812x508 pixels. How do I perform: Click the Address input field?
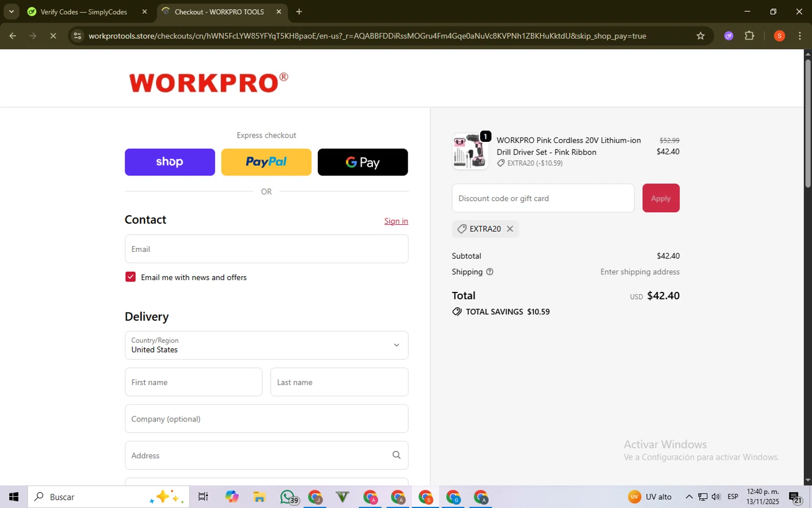coord(266,455)
